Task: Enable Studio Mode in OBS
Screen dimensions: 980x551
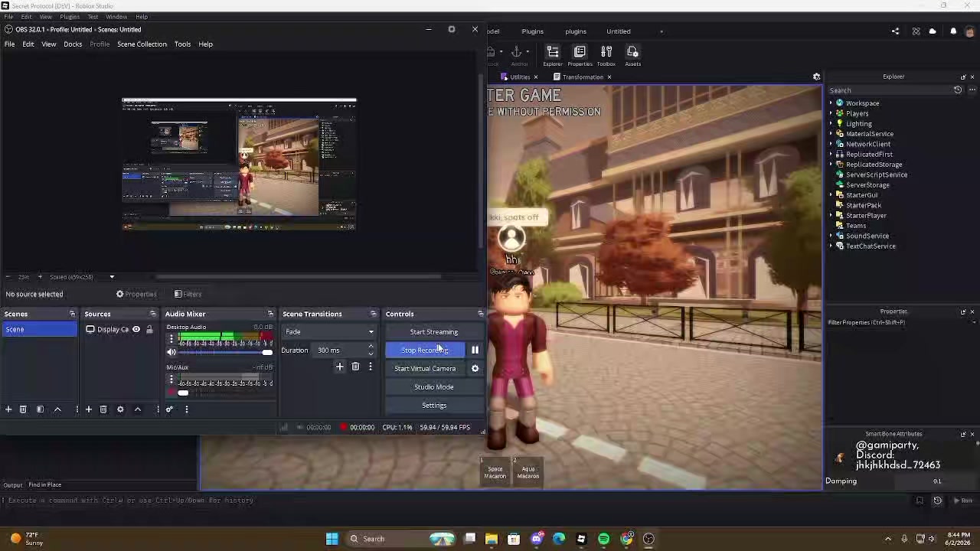Action: (433, 387)
